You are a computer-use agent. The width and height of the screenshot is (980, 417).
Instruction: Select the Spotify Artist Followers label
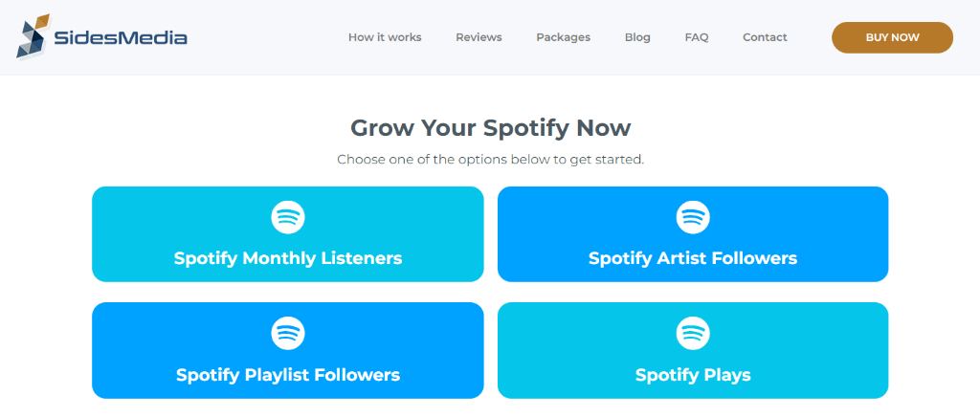point(693,258)
